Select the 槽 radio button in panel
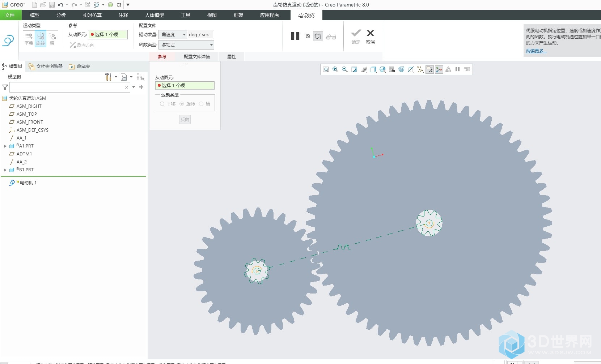 [x=201, y=104]
